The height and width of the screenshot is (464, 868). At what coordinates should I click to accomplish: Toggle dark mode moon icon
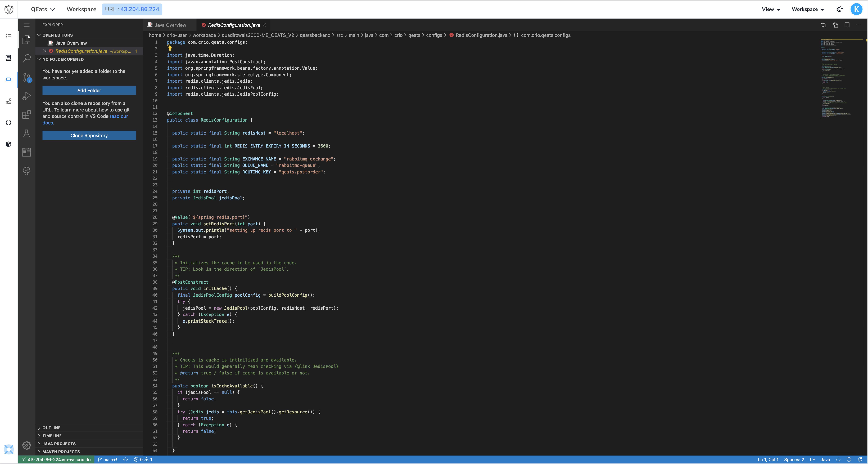[840, 9]
